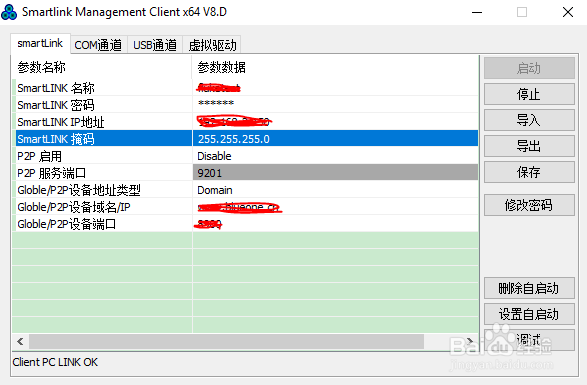Click the 导出 button
Image resolution: width=587 pixels, height=385 pixels.
point(529,146)
